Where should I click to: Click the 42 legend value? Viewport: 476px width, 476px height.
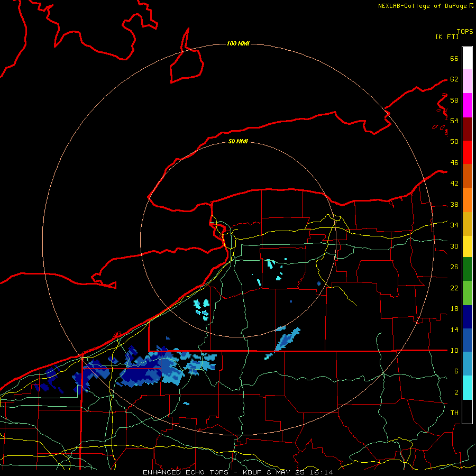tap(454, 183)
